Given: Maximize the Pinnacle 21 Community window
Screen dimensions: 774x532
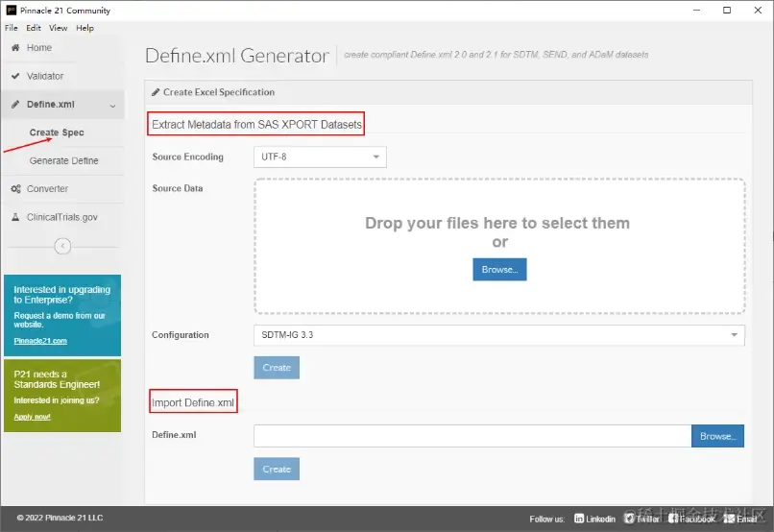Looking at the screenshot, I should (727, 10).
